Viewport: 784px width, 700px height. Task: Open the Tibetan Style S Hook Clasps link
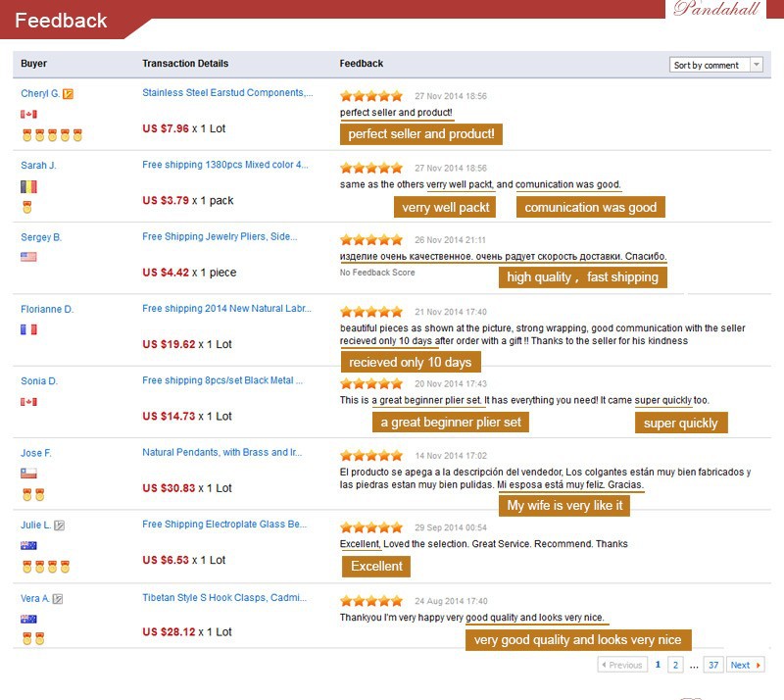click(x=224, y=597)
